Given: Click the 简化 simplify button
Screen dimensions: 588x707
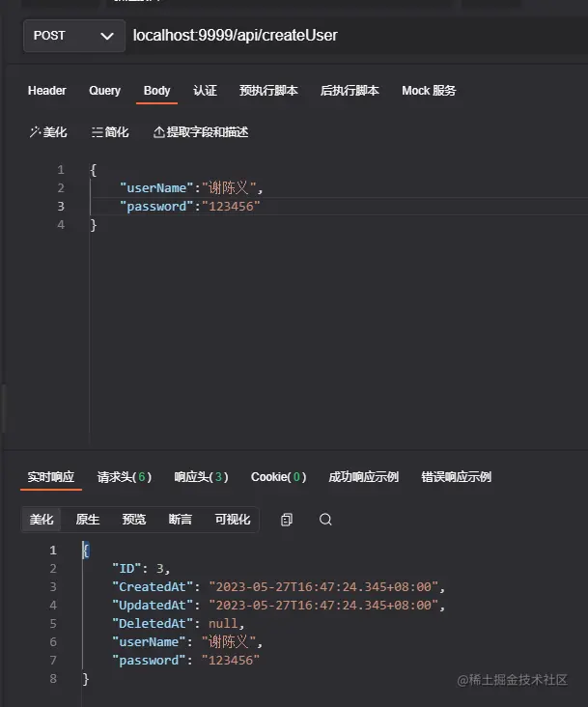Looking at the screenshot, I should coord(110,132).
